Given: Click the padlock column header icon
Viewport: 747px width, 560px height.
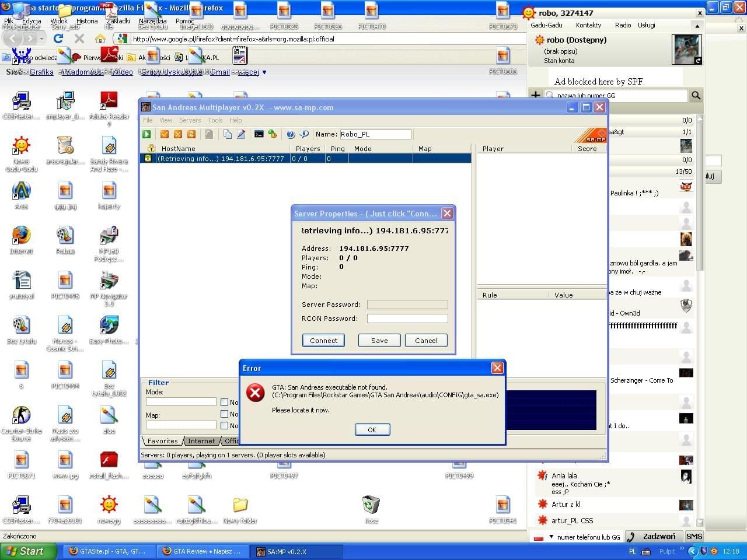Looking at the screenshot, I should pos(151,148).
